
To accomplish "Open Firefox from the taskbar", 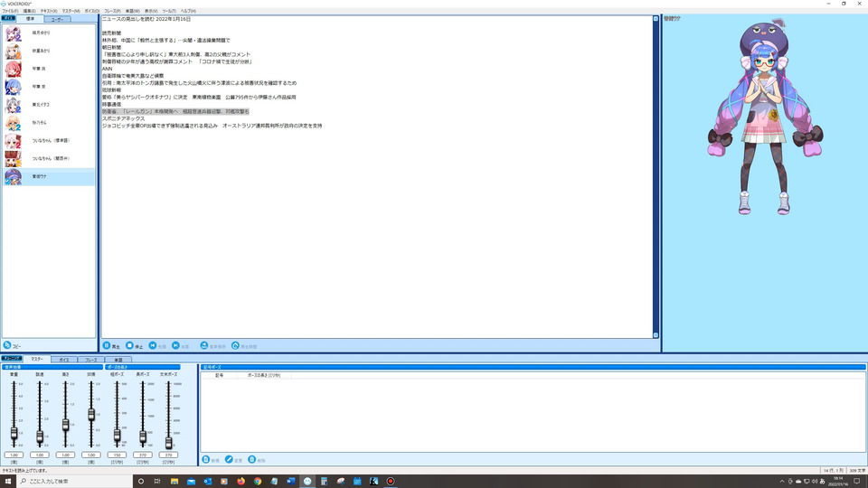I will (x=241, y=482).
